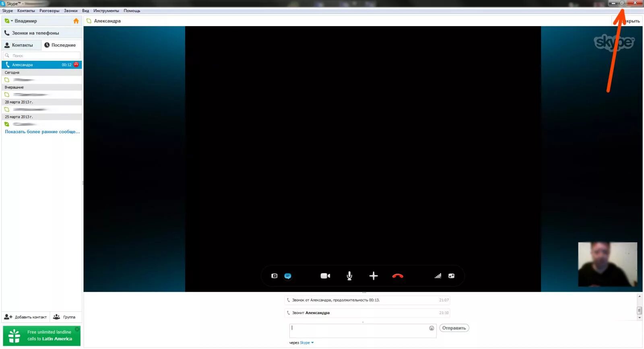Open Звонки на телефоны

[x=42, y=33]
